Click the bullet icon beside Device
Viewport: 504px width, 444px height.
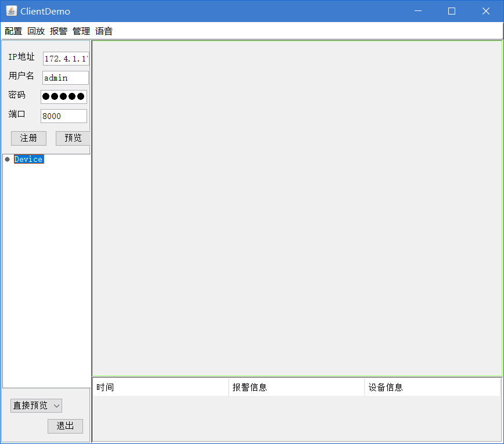[x=8, y=160]
